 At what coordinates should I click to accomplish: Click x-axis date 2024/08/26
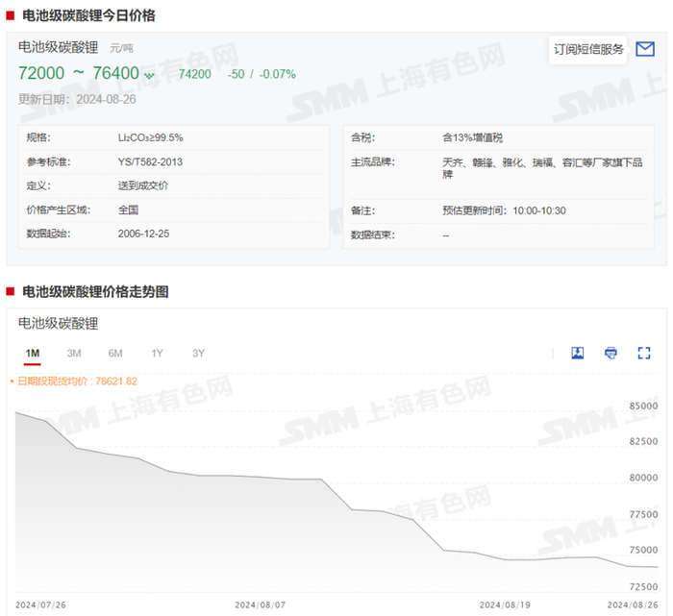click(x=633, y=604)
